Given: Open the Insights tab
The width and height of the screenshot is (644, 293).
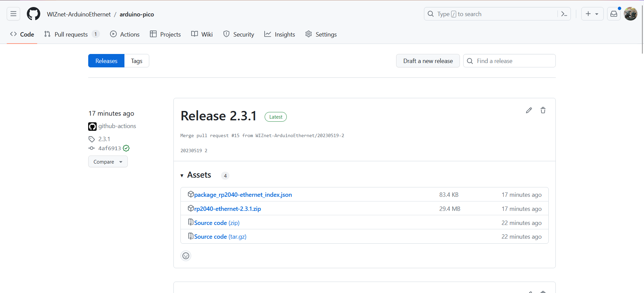Looking at the screenshot, I should click(280, 34).
